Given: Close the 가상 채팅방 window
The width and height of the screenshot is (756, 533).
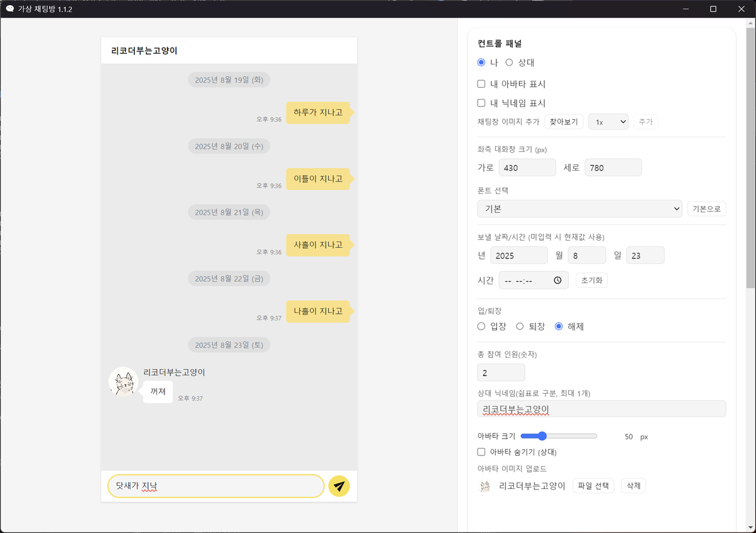Looking at the screenshot, I should tap(742, 9).
